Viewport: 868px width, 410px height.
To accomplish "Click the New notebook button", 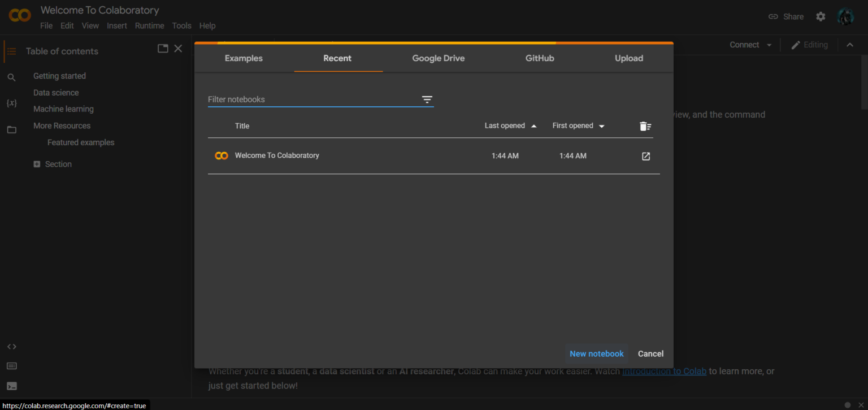I will tap(596, 353).
